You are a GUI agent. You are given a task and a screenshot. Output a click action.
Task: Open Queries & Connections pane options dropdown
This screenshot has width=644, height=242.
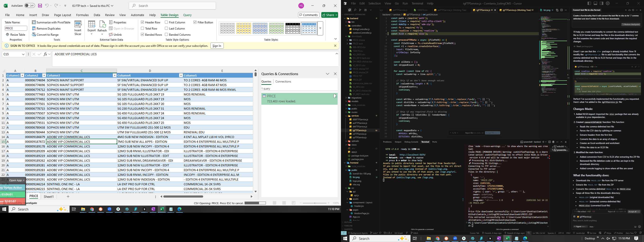(327, 74)
